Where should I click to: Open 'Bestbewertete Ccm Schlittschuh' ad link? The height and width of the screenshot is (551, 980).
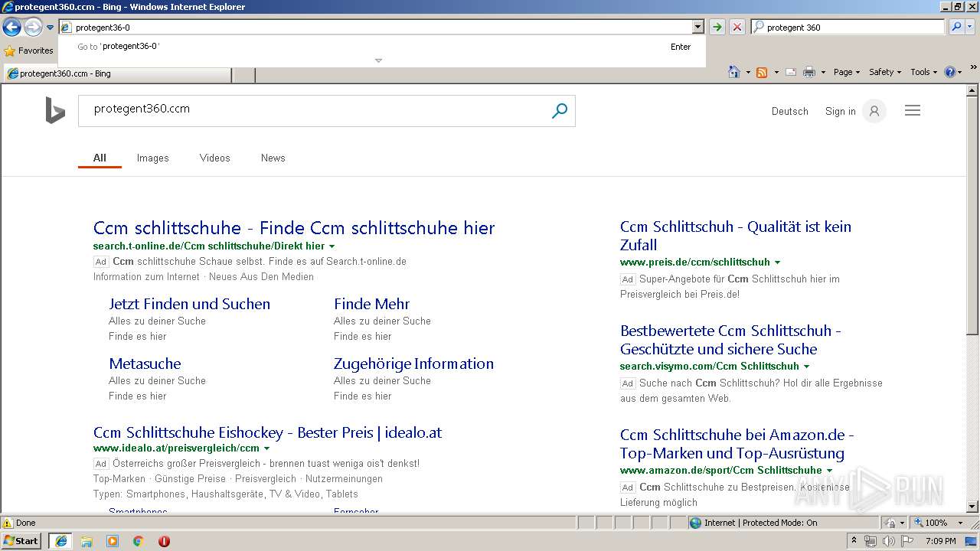[x=730, y=340]
